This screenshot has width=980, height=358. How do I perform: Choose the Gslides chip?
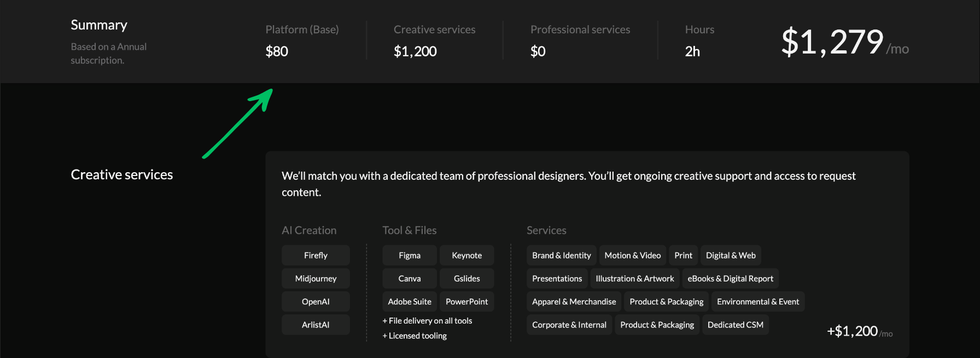click(466, 278)
